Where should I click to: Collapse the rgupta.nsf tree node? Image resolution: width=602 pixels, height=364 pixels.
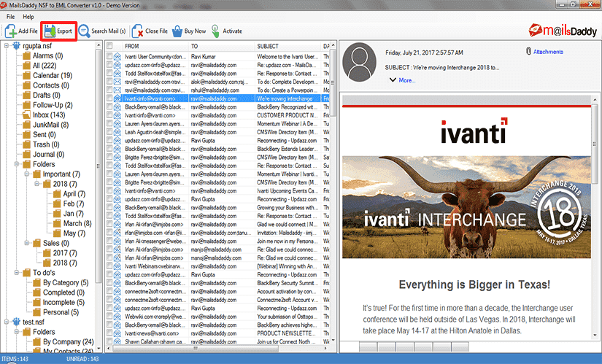tap(7, 46)
